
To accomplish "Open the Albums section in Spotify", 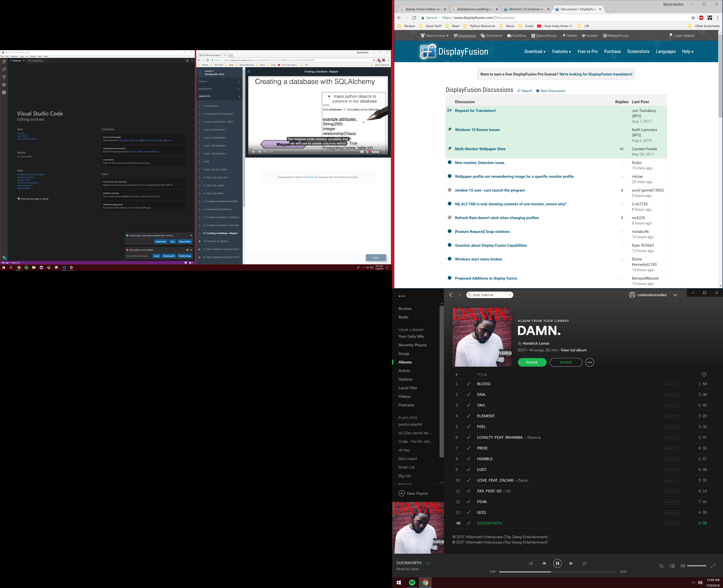I will coord(405,362).
